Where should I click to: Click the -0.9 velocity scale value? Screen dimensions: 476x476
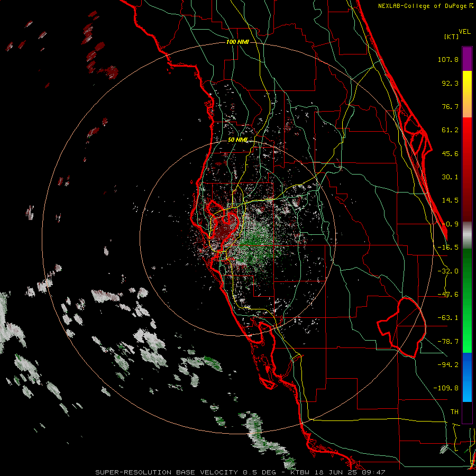pos(450,224)
